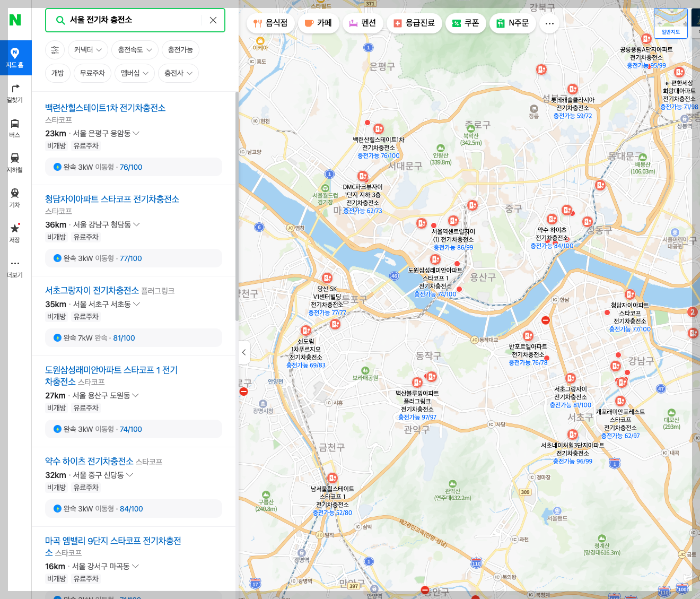
Task: Open the filter settings sliders icon
Action: point(55,50)
